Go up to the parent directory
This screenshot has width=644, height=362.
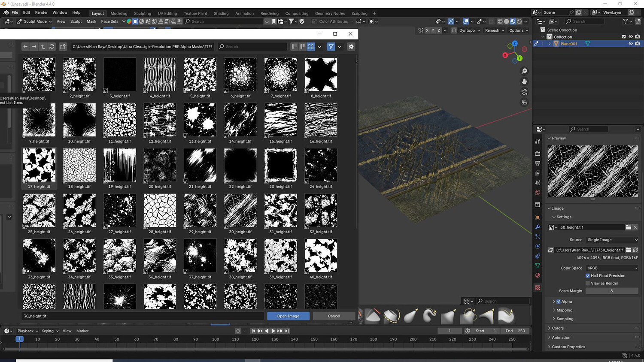click(43, 47)
